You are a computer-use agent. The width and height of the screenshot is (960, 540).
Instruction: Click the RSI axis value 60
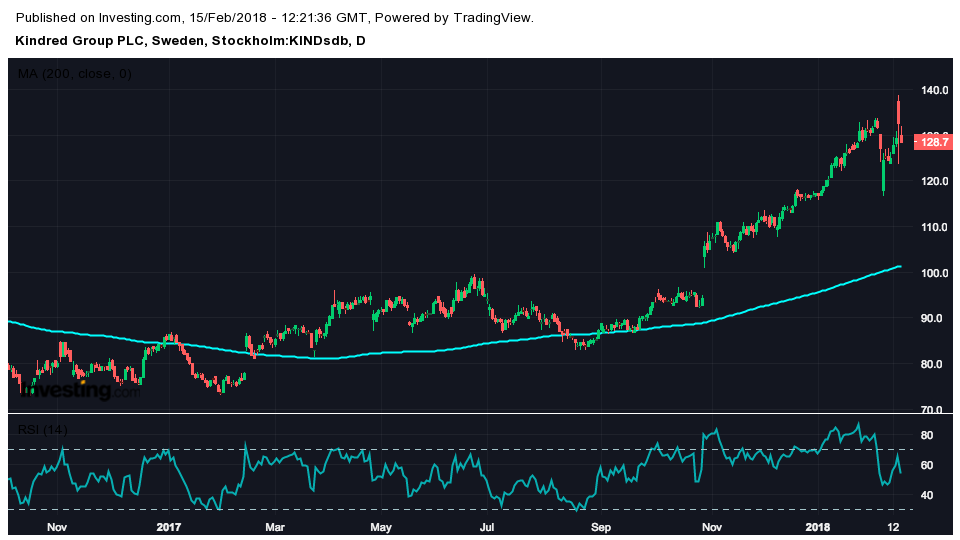(x=927, y=465)
